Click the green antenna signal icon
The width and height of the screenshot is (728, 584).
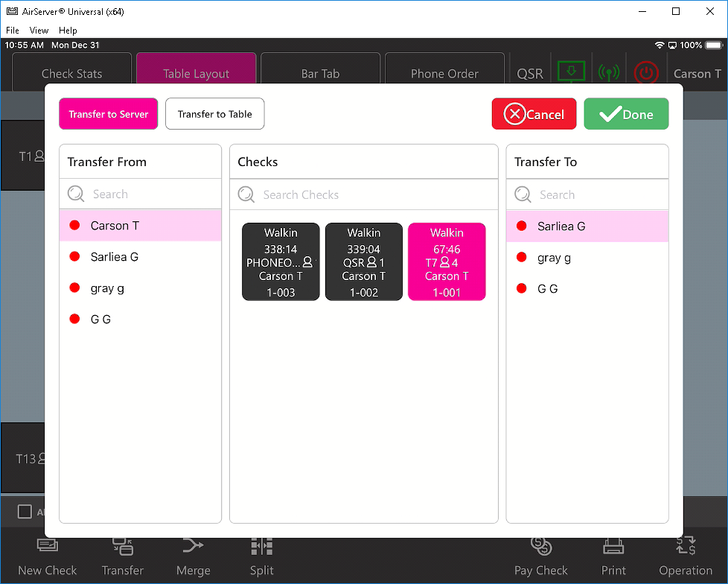(609, 73)
